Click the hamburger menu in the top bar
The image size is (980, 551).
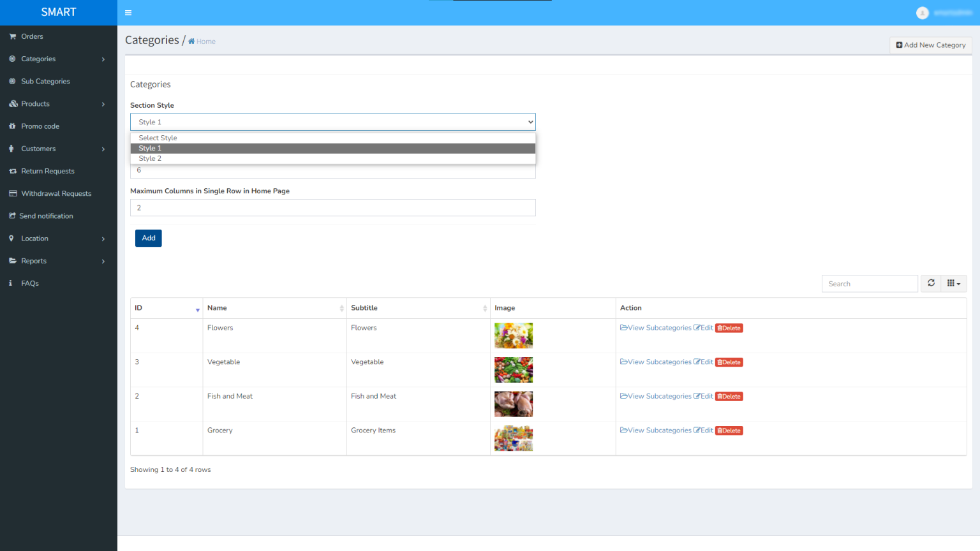pos(128,12)
